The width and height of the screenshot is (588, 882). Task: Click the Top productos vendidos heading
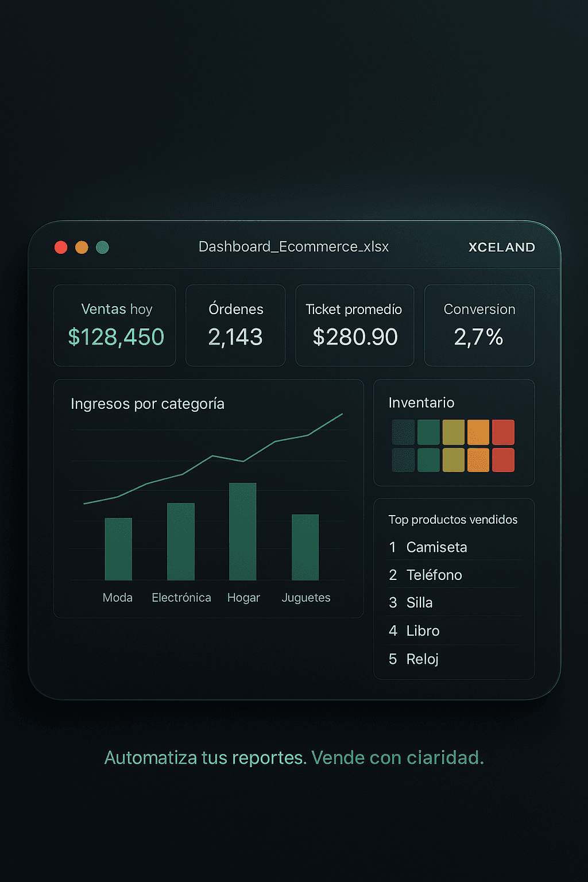453,520
